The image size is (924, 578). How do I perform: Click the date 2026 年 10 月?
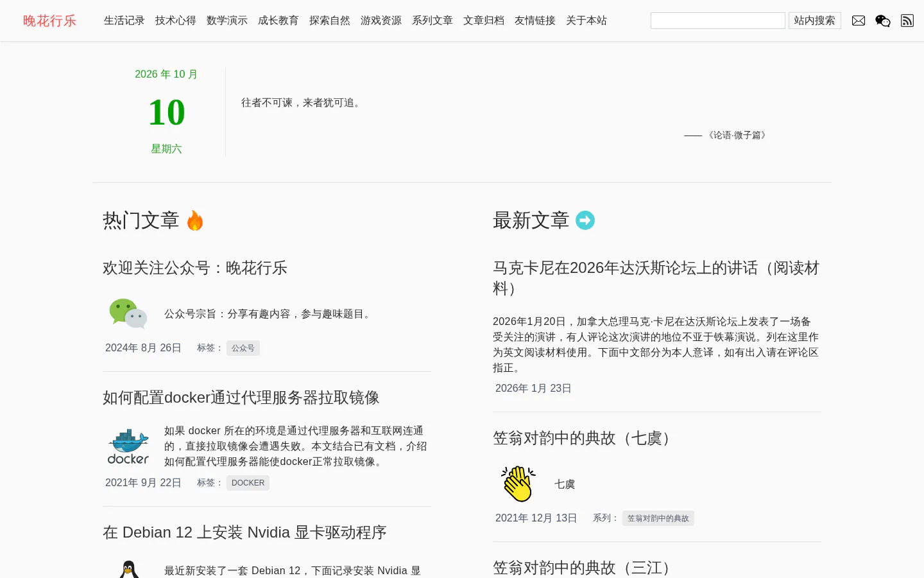pos(166,74)
